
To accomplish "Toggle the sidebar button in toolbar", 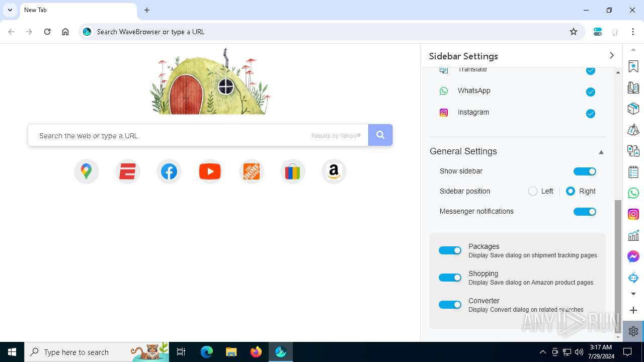I will [x=598, y=32].
